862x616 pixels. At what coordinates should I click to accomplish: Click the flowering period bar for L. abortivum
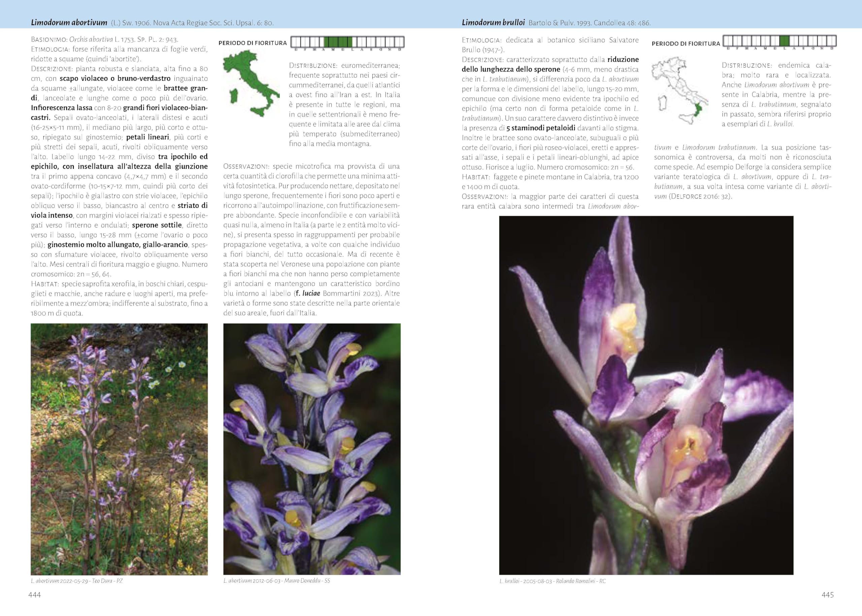pyautogui.click(x=347, y=42)
